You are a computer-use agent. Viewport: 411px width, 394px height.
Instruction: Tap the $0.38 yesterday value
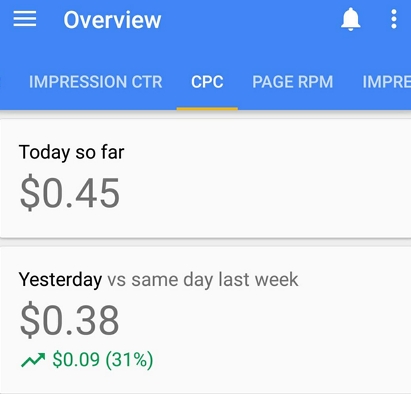click(70, 320)
